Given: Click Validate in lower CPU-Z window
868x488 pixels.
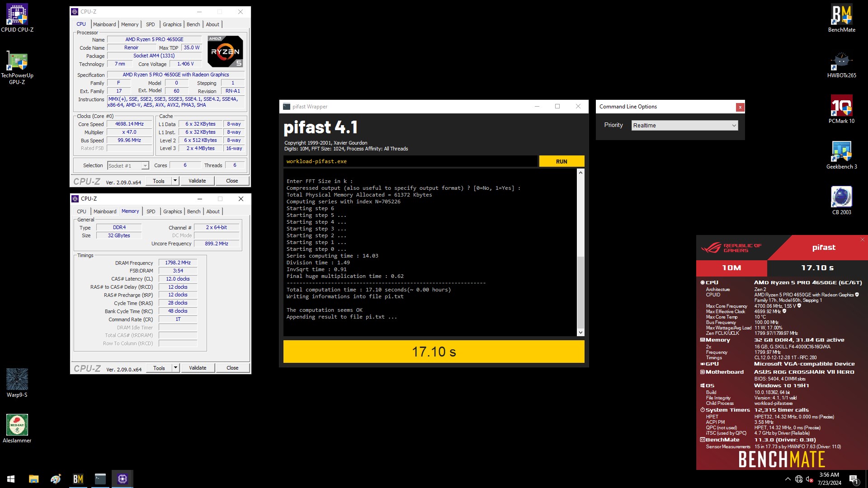Looking at the screenshot, I should point(198,368).
